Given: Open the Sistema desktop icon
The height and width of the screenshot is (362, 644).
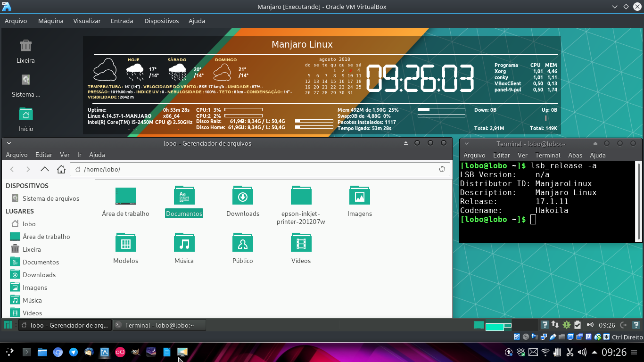Looking at the screenshot, I should coord(26,85).
